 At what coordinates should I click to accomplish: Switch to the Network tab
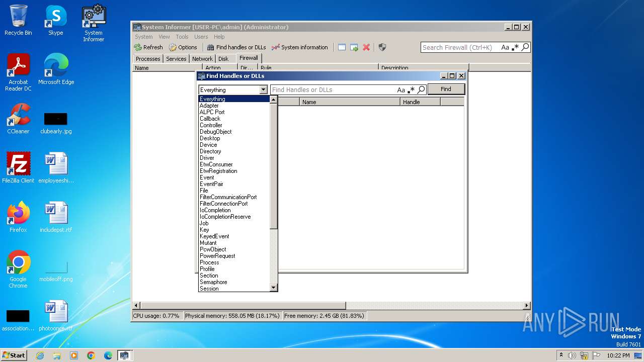pyautogui.click(x=202, y=59)
